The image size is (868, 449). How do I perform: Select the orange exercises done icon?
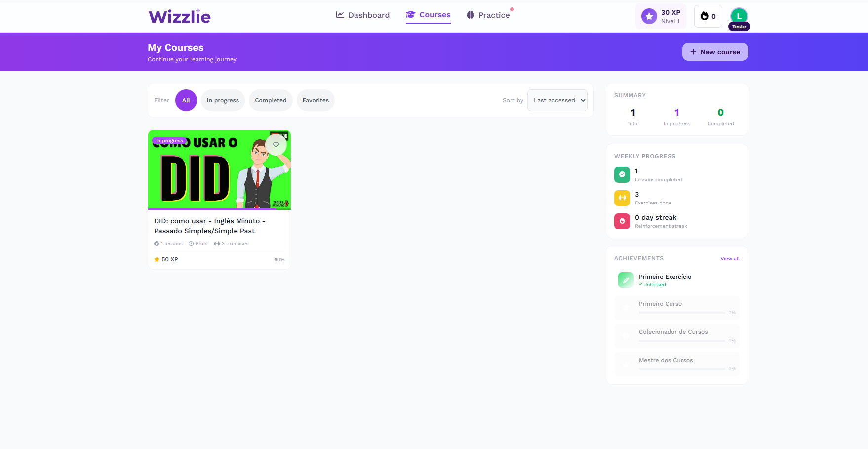[622, 198]
